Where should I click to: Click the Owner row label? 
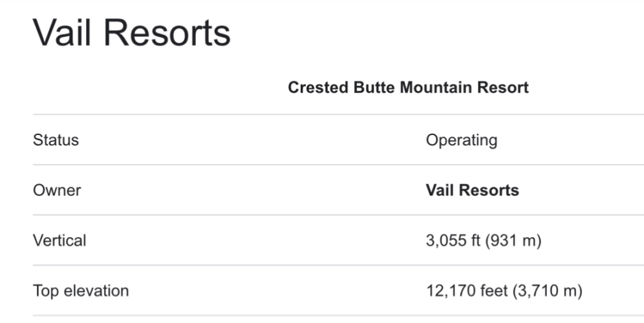pos(57,190)
